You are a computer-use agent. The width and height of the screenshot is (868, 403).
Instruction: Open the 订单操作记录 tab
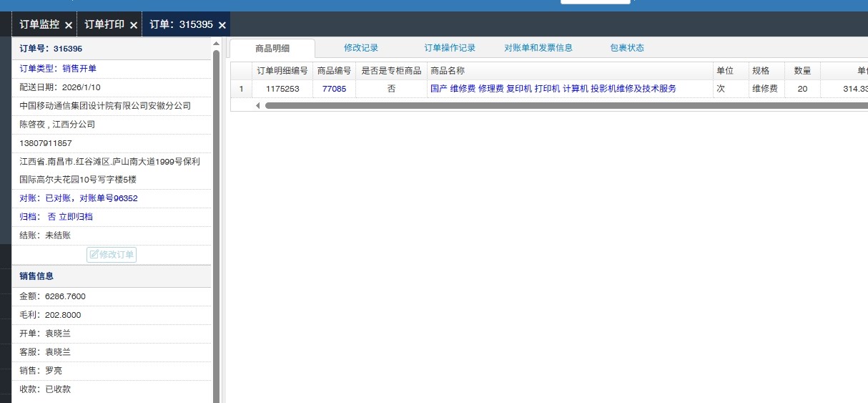[x=450, y=48]
